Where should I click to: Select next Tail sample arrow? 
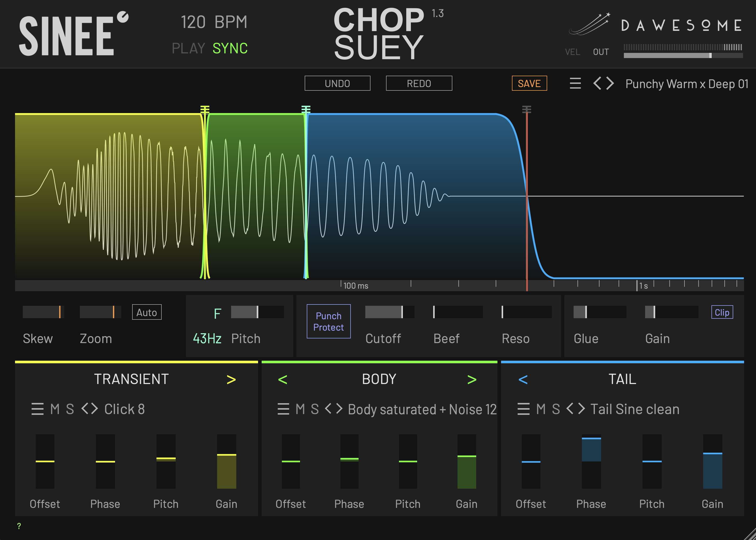[x=581, y=409]
